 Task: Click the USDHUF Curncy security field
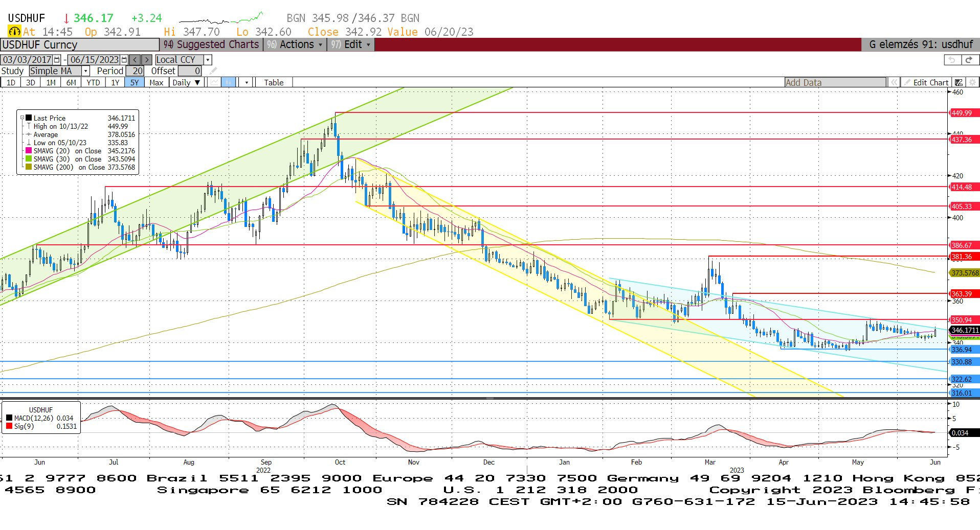80,44
